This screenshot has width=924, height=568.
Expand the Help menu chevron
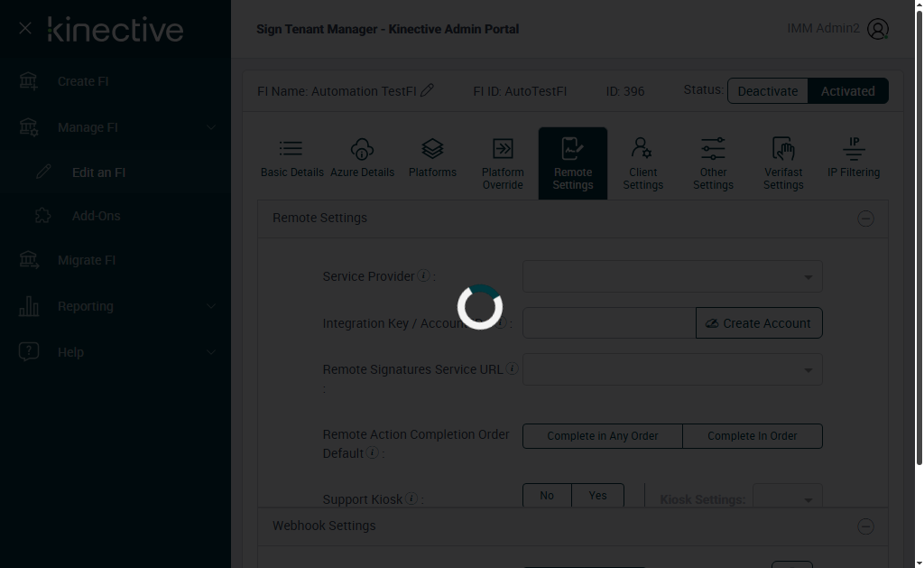211,352
